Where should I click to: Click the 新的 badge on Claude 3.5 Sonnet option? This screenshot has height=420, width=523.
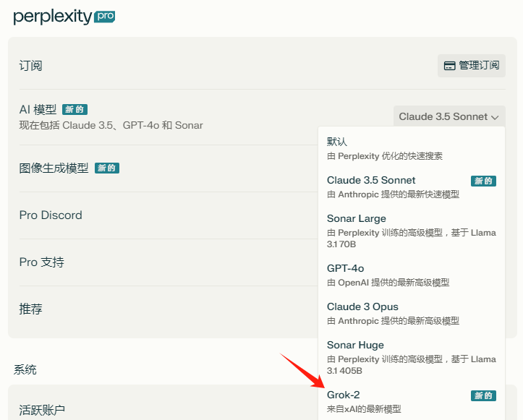(x=483, y=181)
